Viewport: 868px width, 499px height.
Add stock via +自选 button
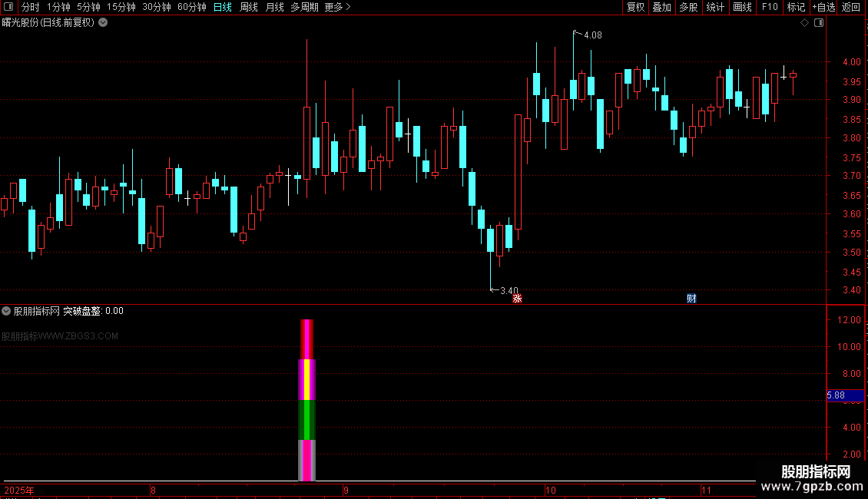[x=823, y=7]
